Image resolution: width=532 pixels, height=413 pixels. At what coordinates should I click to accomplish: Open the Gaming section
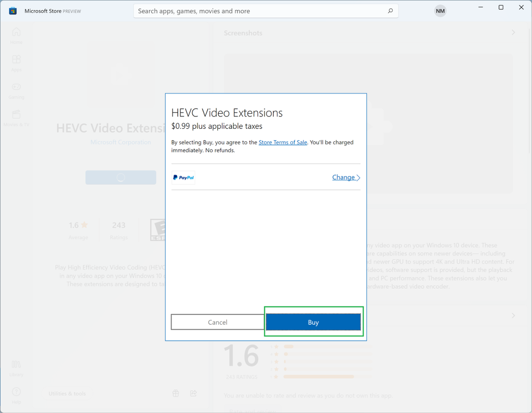point(16,89)
